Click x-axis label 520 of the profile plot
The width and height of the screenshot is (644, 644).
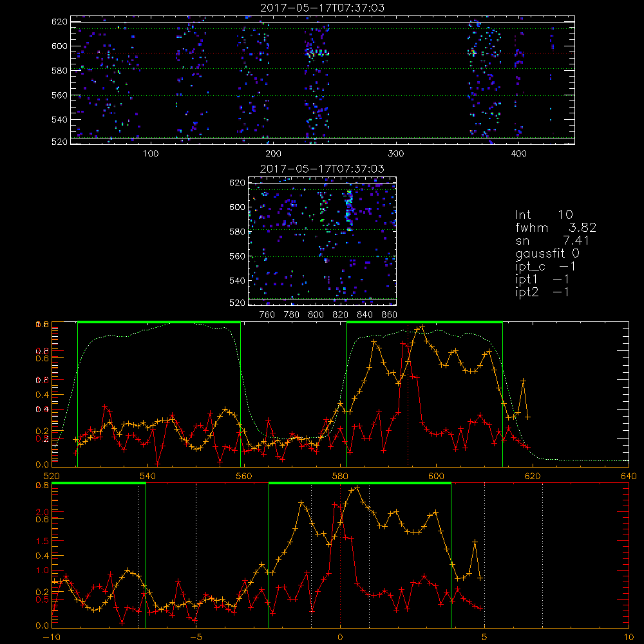click(x=52, y=477)
